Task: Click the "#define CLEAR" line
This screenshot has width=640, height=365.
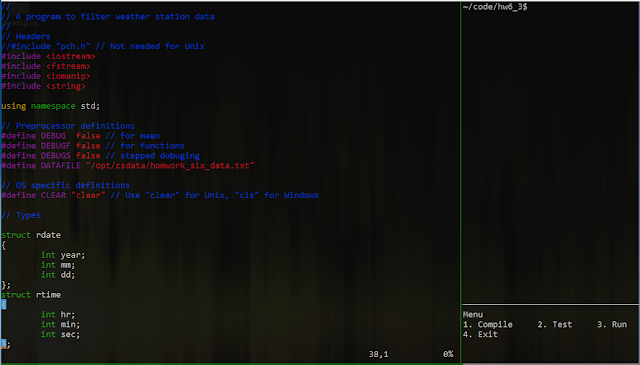Action: (160, 195)
